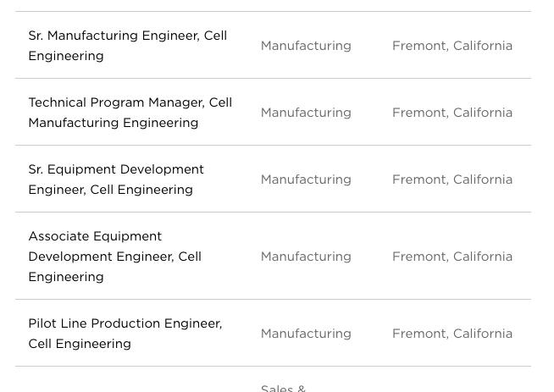This screenshot has width=554, height=392.
Task: Click the word Engineering under Sr. Manufacturing Engineer
Action: point(66,56)
